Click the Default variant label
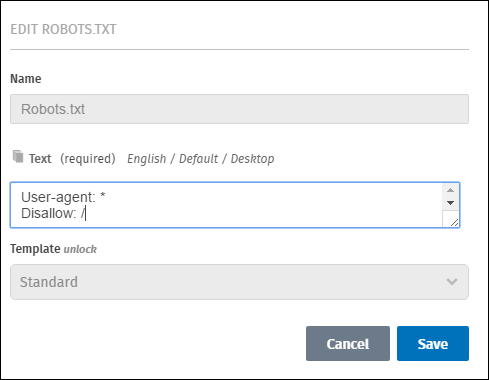489x380 pixels. point(198,159)
